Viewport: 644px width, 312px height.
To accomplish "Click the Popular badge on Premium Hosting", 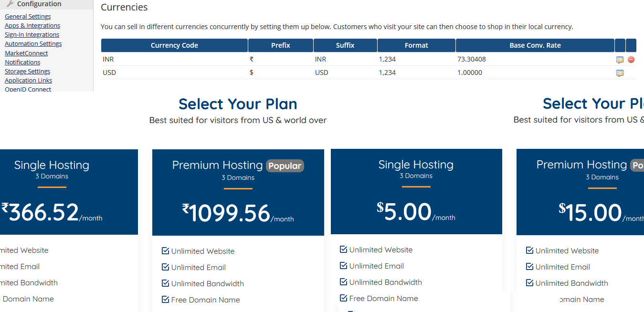I will [x=285, y=166].
